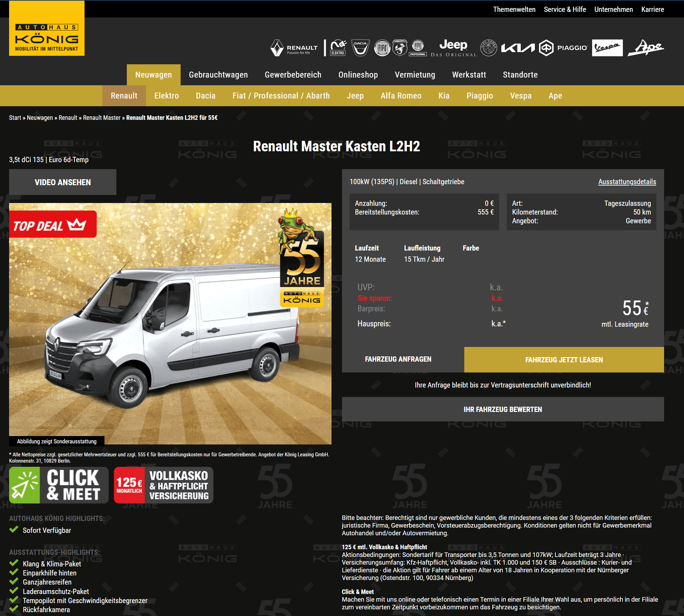This screenshot has width=684, height=616.
Task: Open Gewerbebereich menu item
Action: coord(293,75)
